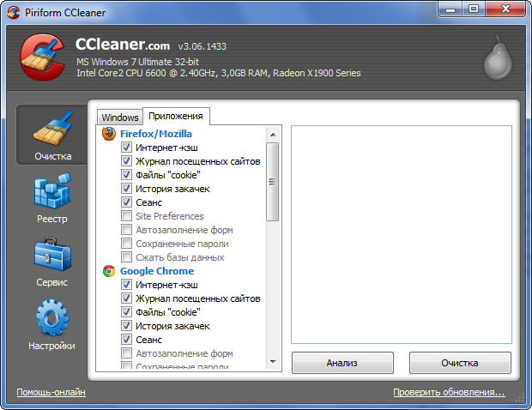Click the list scrollbar up arrow
Screen dimensions: 532x410
[273, 135]
